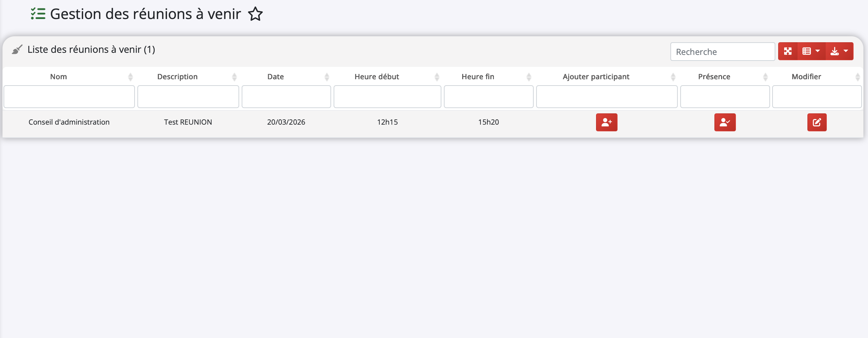Sort by the Description column
The width and height of the screenshot is (868, 338).
(x=177, y=77)
